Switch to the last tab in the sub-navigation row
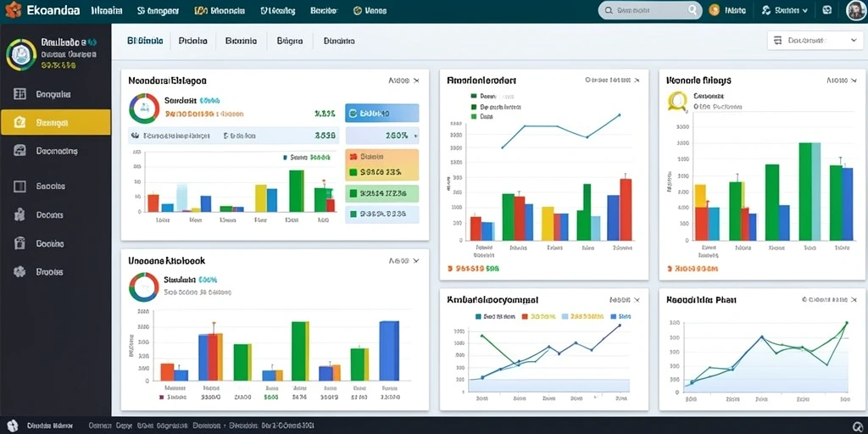Image resolution: width=868 pixels, height=434 pixels. (x=339, y=41)
